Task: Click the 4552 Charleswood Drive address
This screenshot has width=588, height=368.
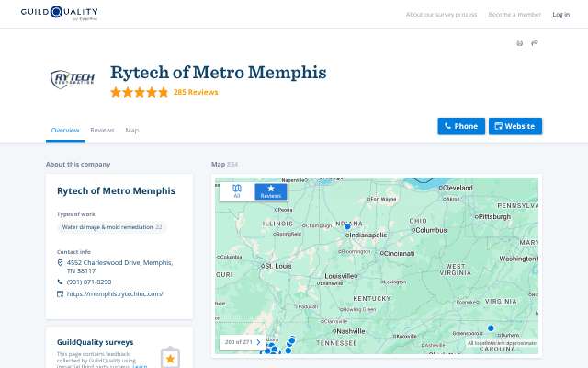Action: [x=119, y=267]
